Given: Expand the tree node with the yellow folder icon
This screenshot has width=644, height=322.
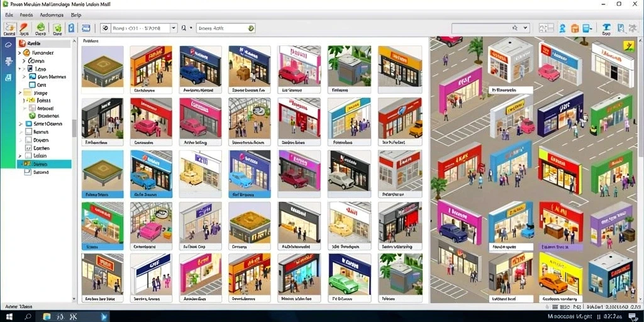Looking at the screenshot, I should (19, 93).
